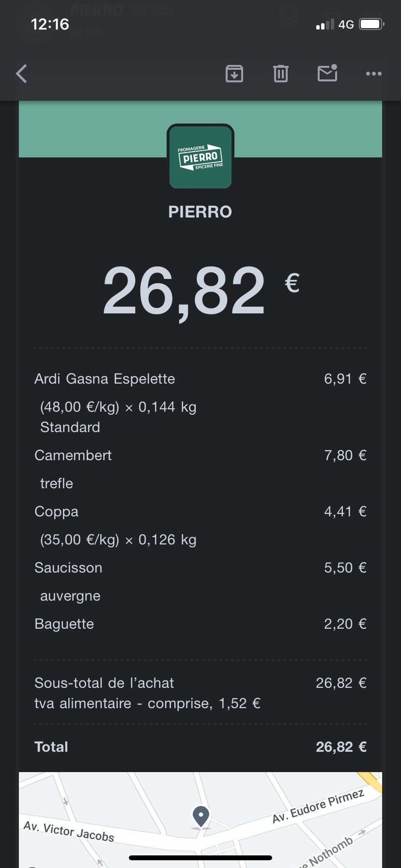This screenshot has width=401, height=868.
Task: Tap the PIERRO merchant name
Action: (200, 212)
